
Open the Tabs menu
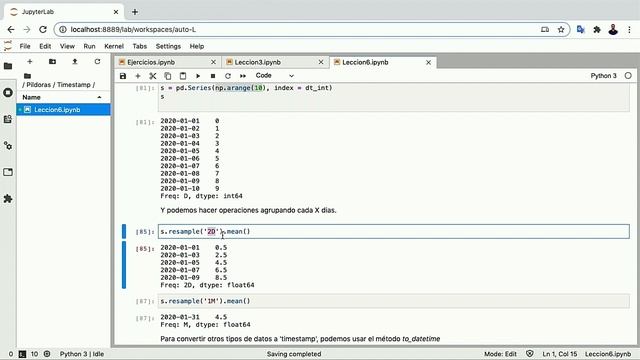(x=140, y=46)
